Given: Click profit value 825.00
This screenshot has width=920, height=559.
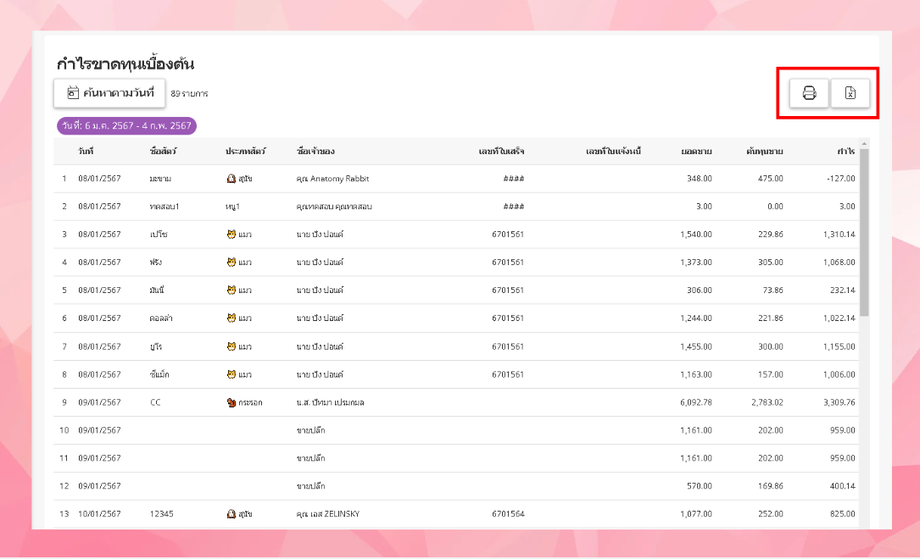Looking at the screenshot, I should tap(843, 514).
